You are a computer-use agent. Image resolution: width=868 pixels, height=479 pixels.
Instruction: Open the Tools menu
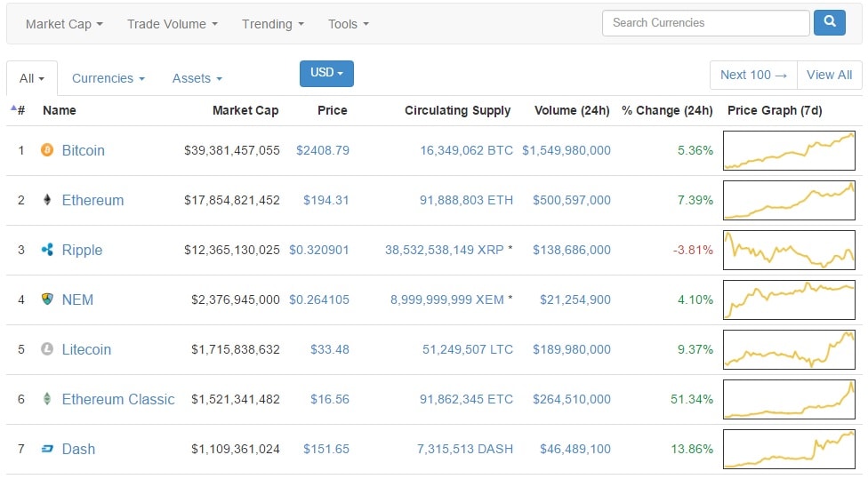pyautogui.click(x=348, y=24)
